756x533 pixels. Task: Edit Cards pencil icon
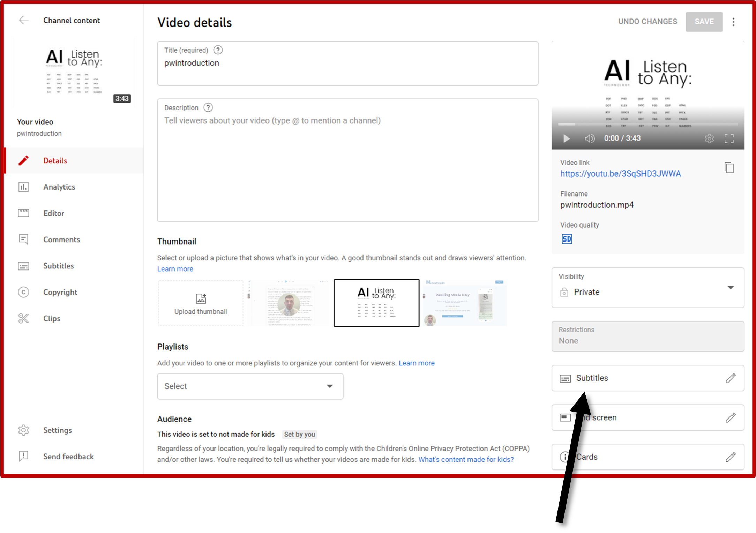click(731, 457)
